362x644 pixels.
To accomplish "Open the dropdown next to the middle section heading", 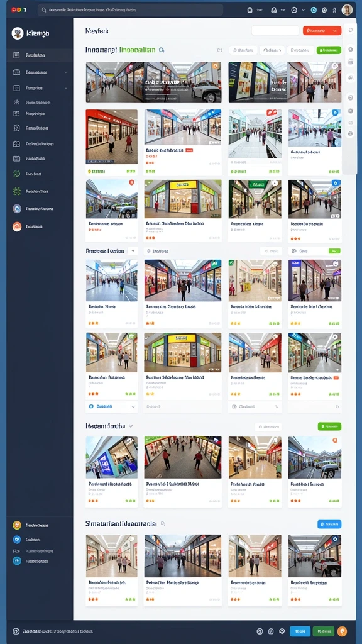I will [x=133, y=250].
